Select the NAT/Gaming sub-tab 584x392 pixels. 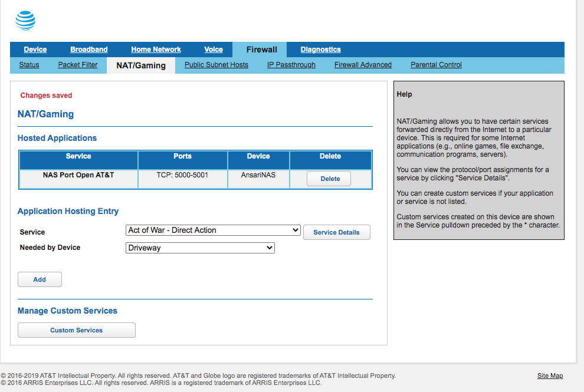141,65
